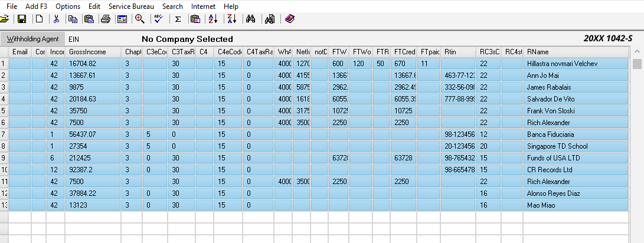This screenshot has width=644, height=243.
Task: Create new blank page record icon
Action: 39,19
